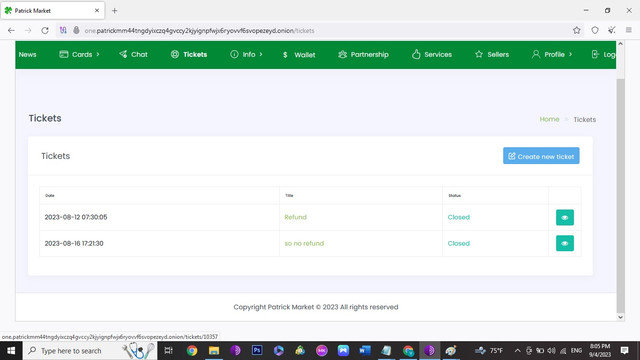Click the Tor circuit icon in address bar
Screen dimensions: 640x360
click(x=63, y=30)
